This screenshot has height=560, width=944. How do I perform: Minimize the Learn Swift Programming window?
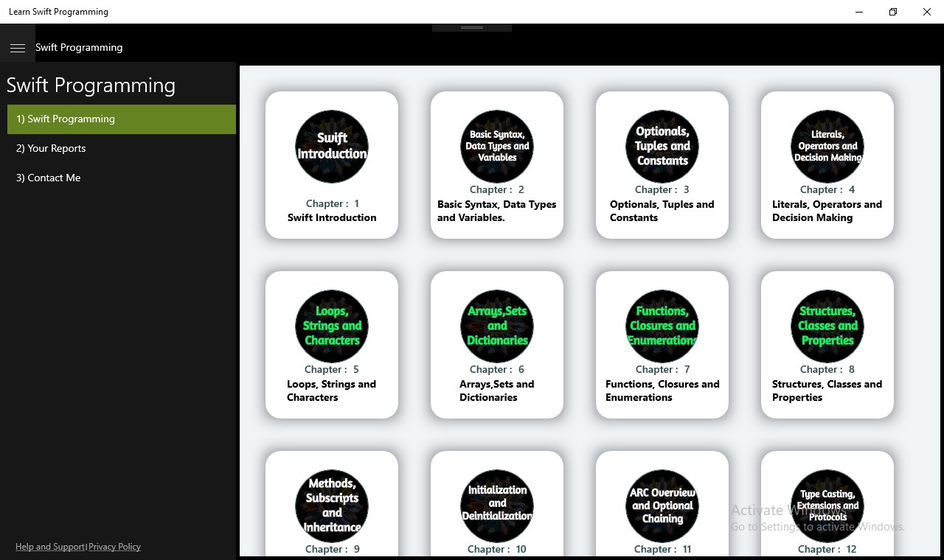(859, 12)
